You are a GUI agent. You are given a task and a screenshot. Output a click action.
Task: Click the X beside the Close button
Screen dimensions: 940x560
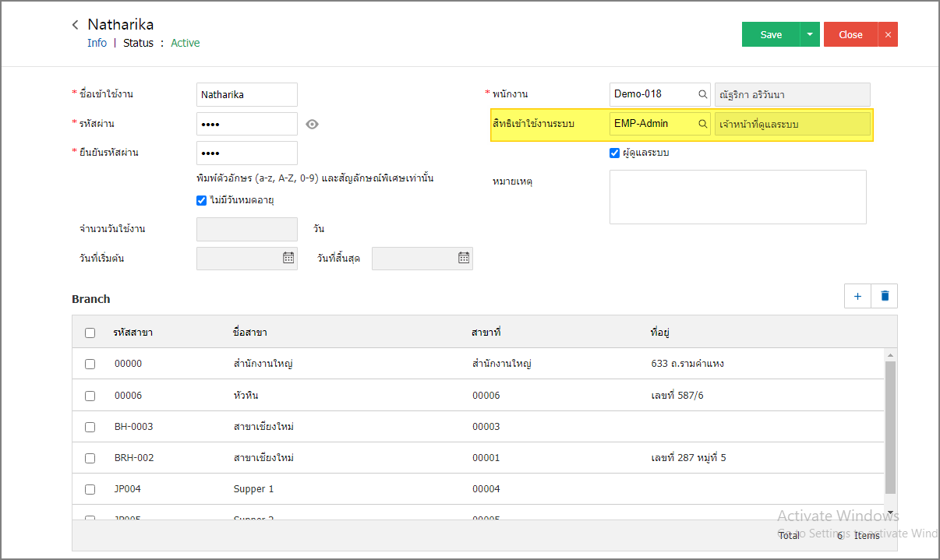(888, 34)
